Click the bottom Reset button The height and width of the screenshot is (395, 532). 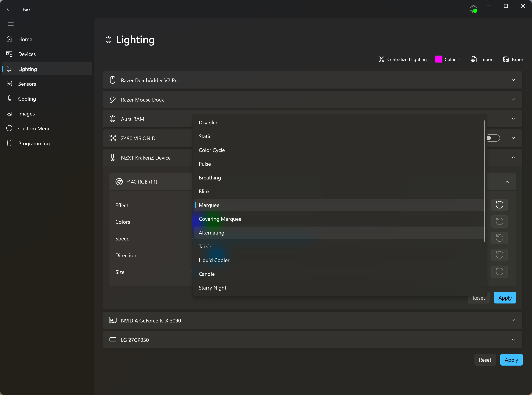pyautogui.click(x=485, y=360)
